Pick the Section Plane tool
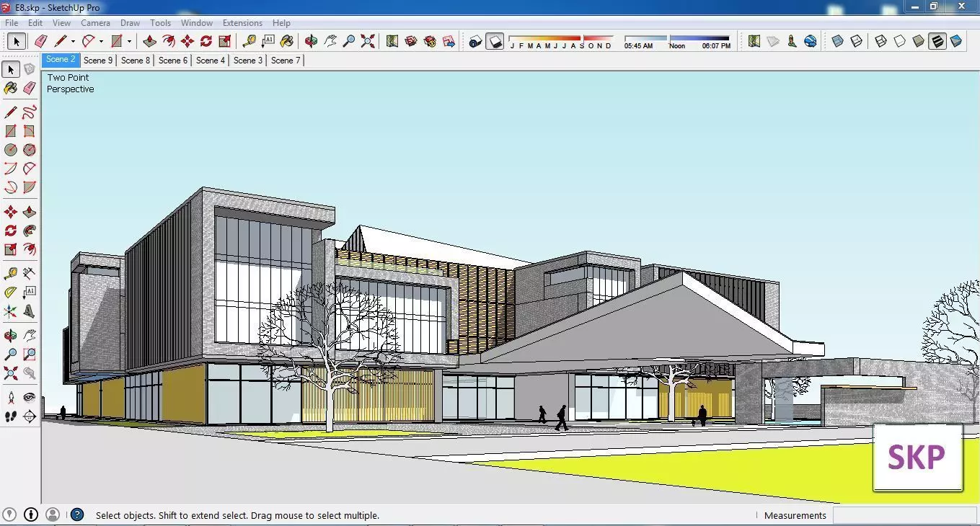This screenshot has width=980, height=526. coord(29,416)
